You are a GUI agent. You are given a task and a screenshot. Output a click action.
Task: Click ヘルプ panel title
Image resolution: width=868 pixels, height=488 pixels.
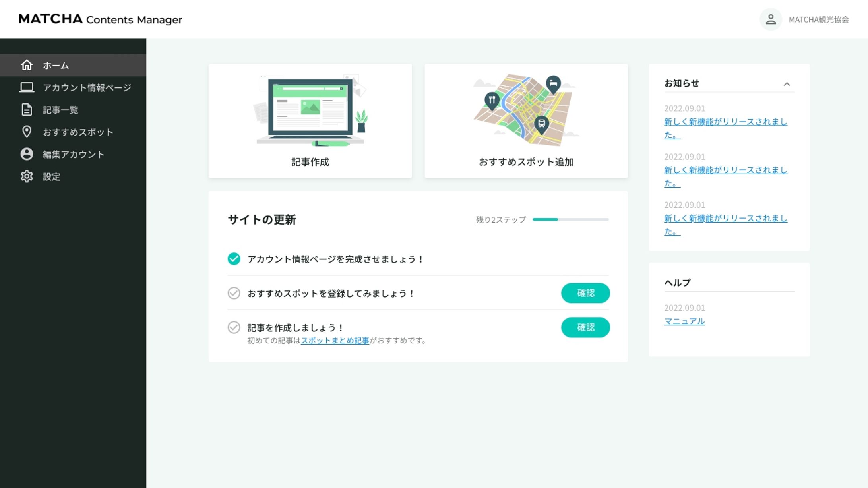(x=678, y=283)
